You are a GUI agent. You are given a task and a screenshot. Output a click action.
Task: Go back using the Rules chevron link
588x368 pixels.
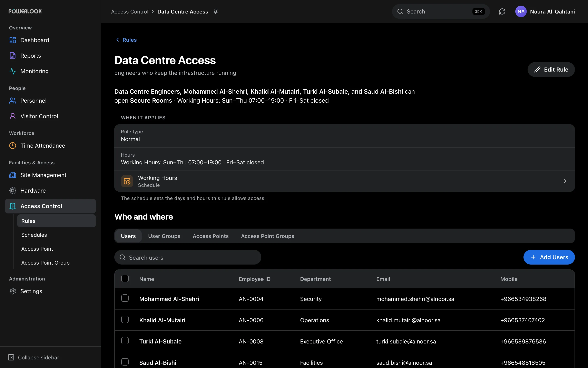click(126, 40)
